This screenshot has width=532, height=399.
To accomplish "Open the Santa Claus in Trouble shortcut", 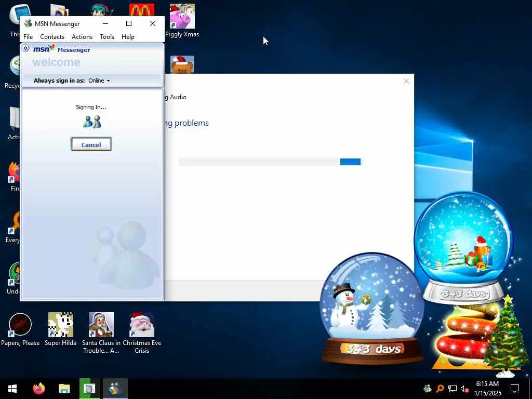I will 101,332.
